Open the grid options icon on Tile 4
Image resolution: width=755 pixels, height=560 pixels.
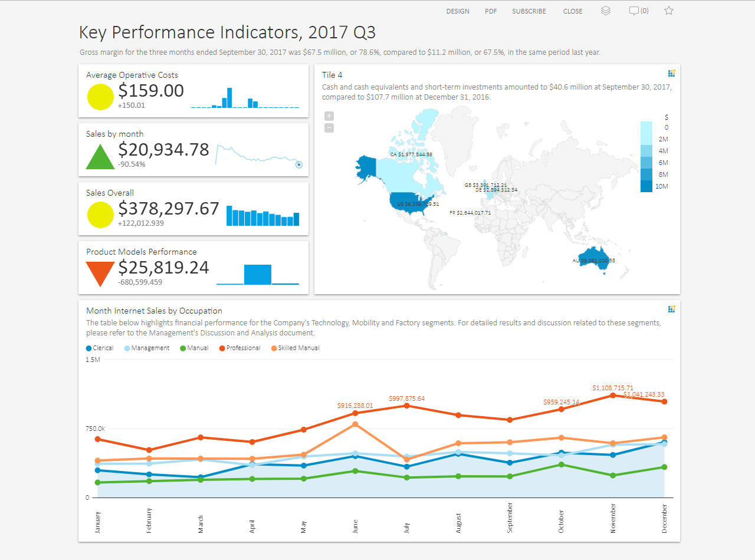(x=671, y=73)
